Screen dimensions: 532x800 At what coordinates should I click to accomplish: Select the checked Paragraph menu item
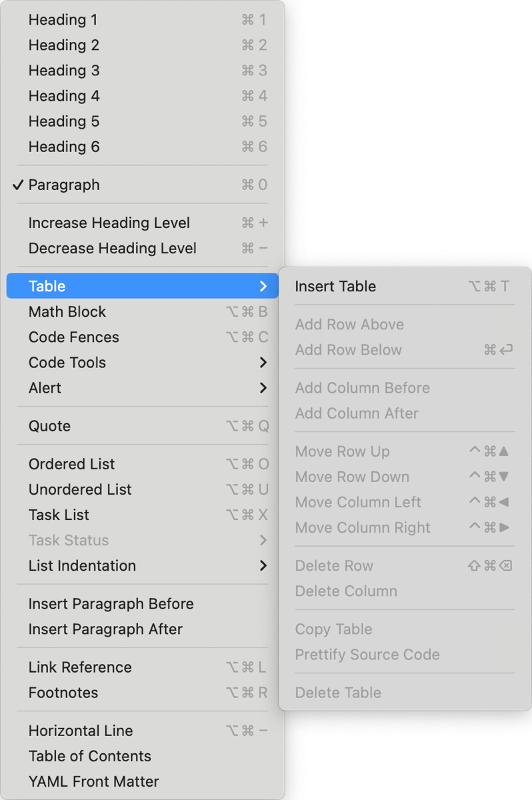point(64,185)
